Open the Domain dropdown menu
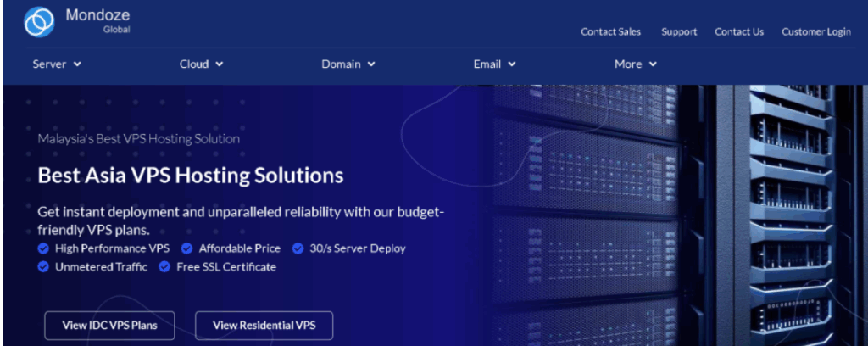 click(x=348, y=64)
